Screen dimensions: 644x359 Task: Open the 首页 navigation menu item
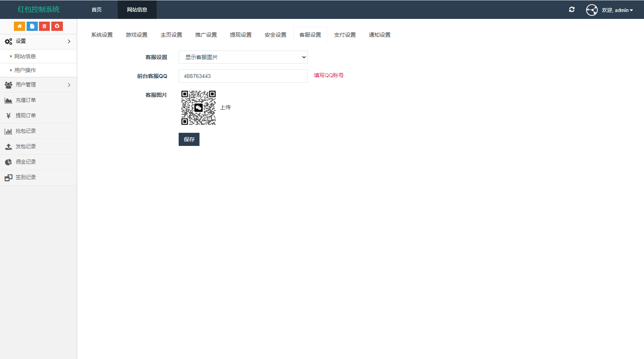pyautogui.click(x=96, y=9)
